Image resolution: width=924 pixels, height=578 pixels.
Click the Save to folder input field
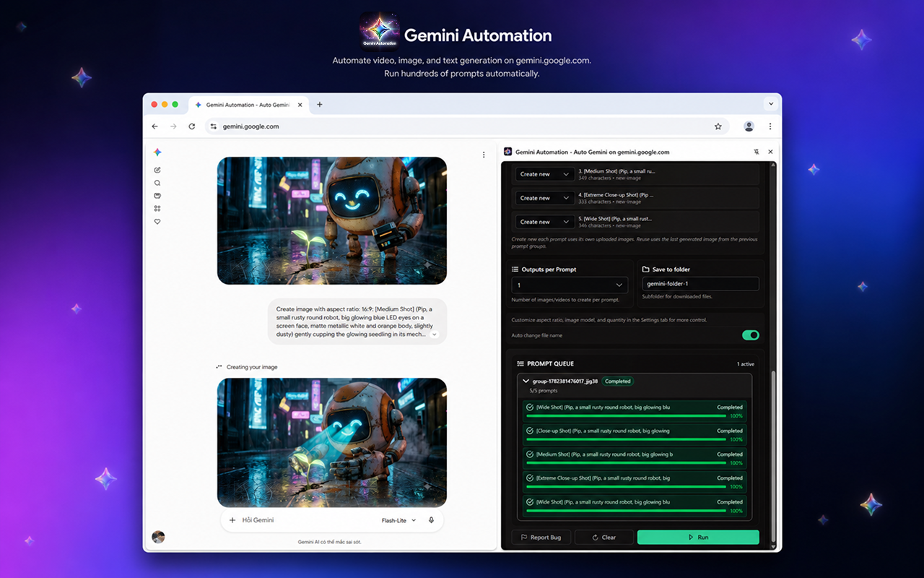pos(700,284)
